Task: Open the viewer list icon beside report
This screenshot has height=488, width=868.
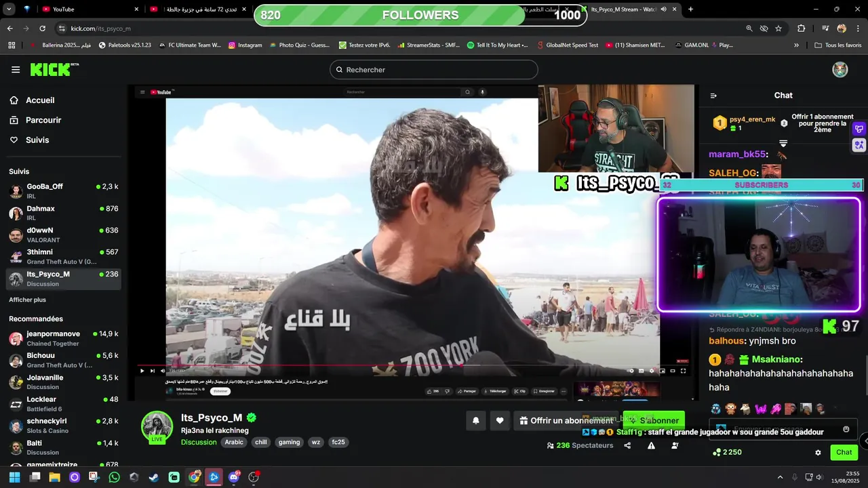Action: [x=675, y=445]
